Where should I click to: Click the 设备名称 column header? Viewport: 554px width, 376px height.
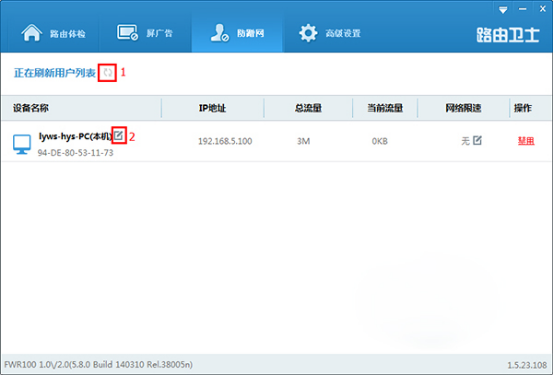click(31, 108)
